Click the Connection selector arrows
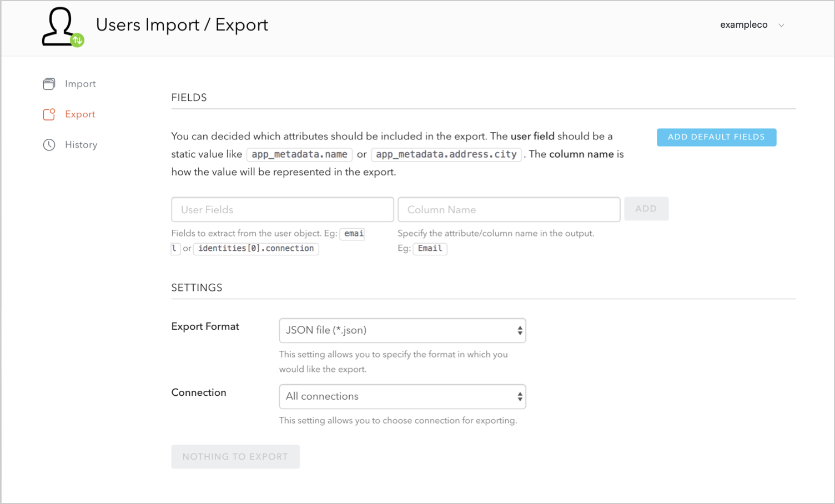Image resolution: width=835 pixels, height=504 pixels. pos(520,396)
